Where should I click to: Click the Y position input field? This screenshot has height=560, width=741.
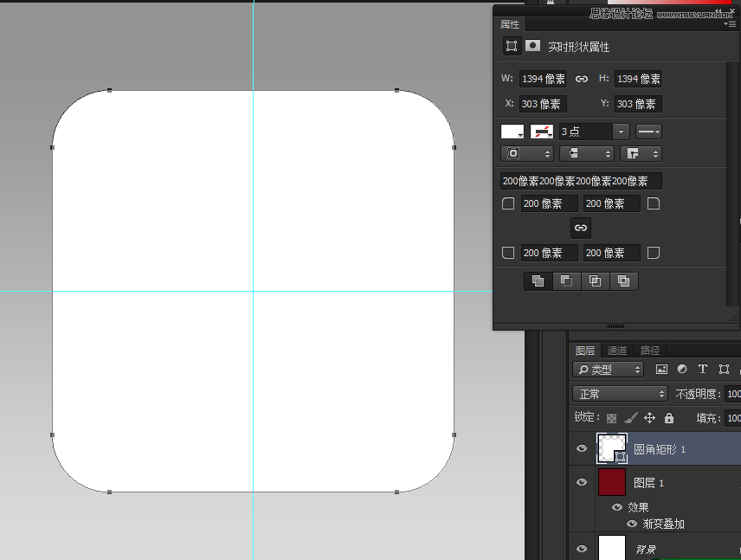(638, 104)
